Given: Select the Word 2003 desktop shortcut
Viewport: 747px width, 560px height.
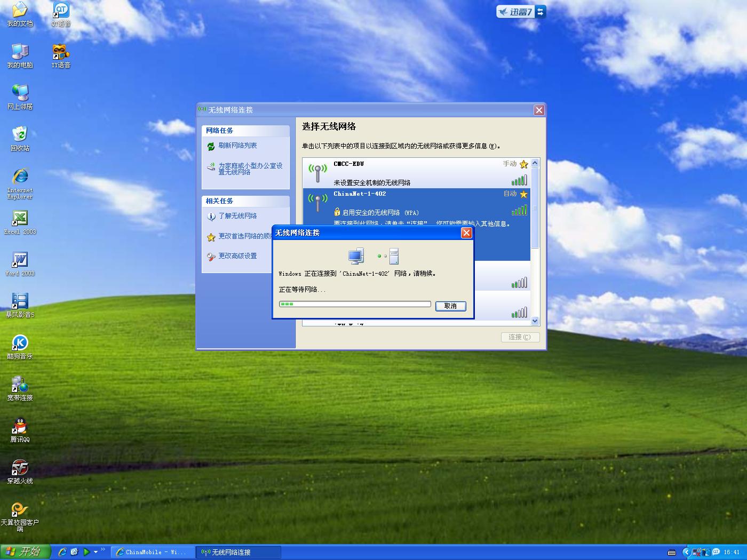Looking at the screenshot, I should click(x=20, y=265).
